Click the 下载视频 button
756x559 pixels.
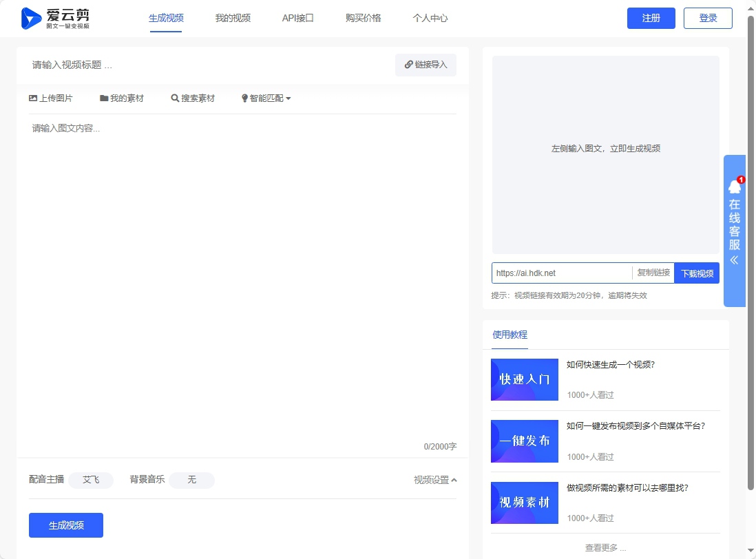click(697, 273)
